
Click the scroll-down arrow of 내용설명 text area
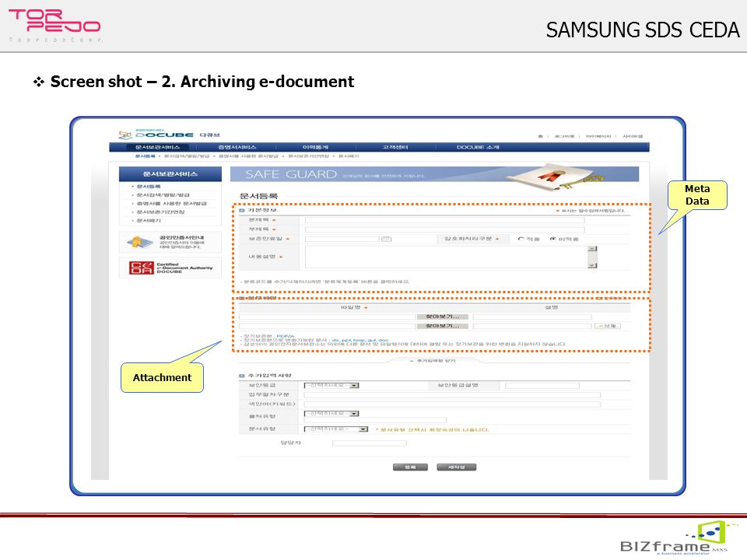coord(592,265)
